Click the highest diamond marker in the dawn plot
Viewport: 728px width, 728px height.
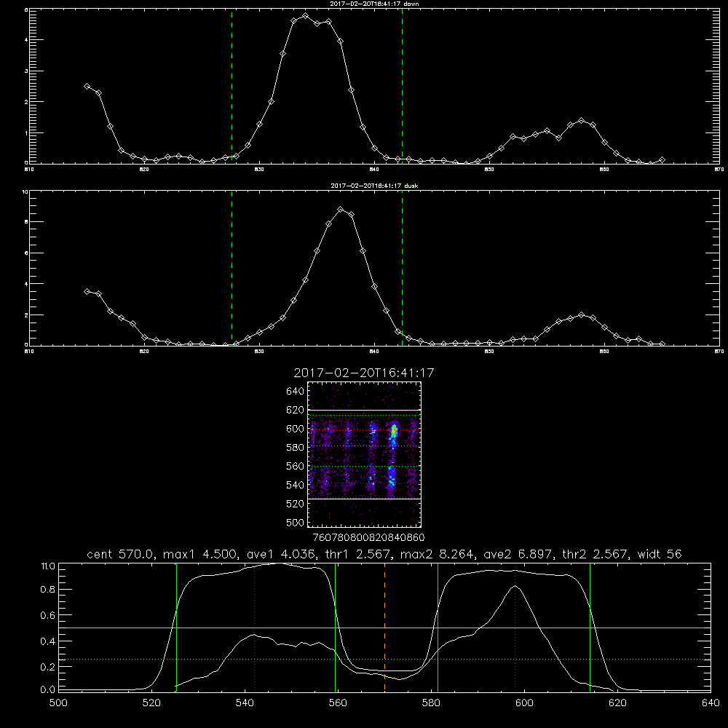pos(305,16)
